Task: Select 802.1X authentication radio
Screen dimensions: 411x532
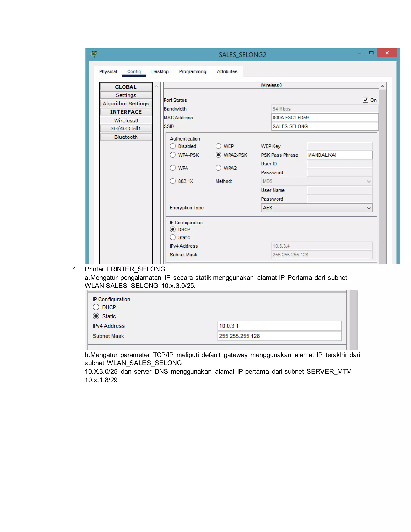Action: coord(173,181)
